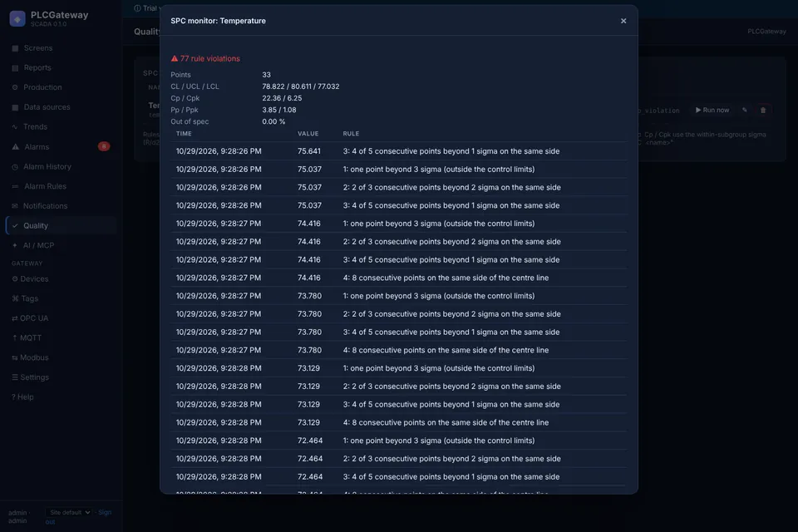Click the Data sources icon
Screen dimensions: 798x532
coord(15,107)
